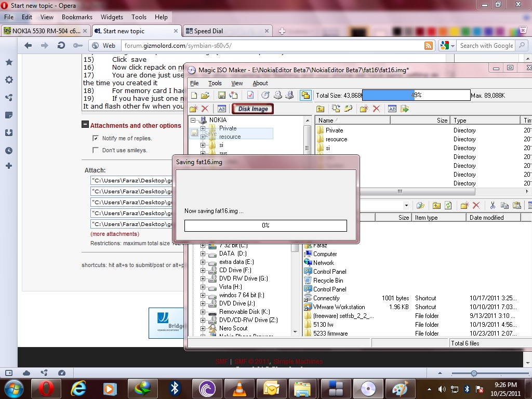
Task: Open the File menu in Magic ISO Maker
Action: [x=194, y=83]
